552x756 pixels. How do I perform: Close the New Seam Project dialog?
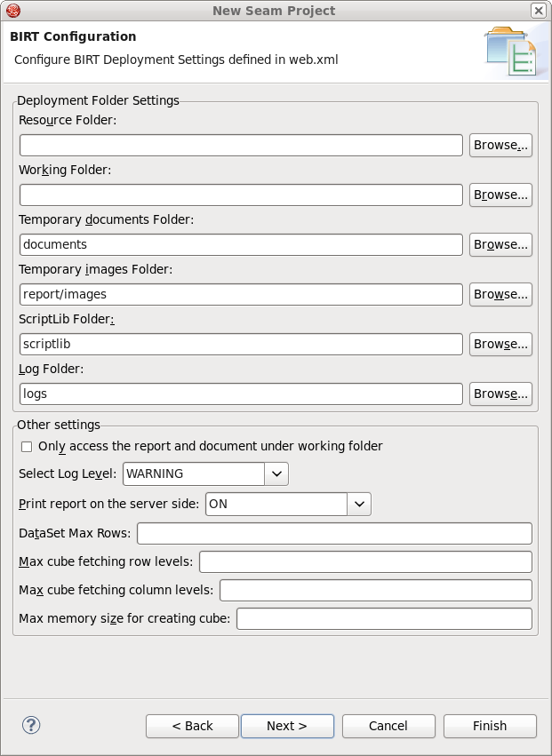(538, 10)
